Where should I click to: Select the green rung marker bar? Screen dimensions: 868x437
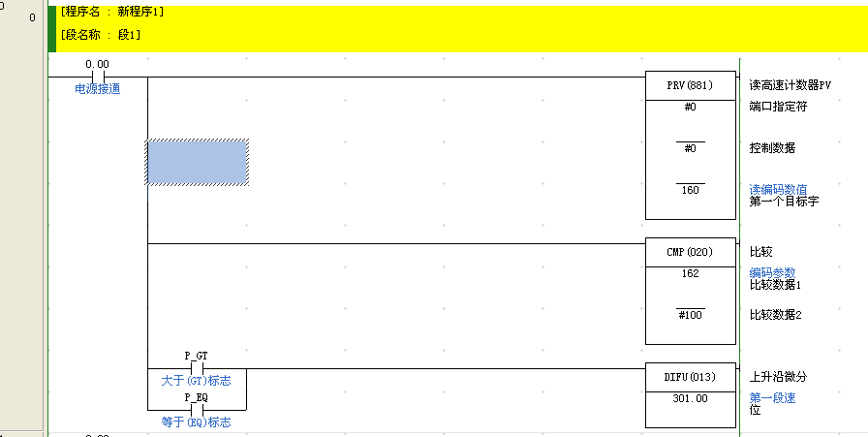point(51,29)
